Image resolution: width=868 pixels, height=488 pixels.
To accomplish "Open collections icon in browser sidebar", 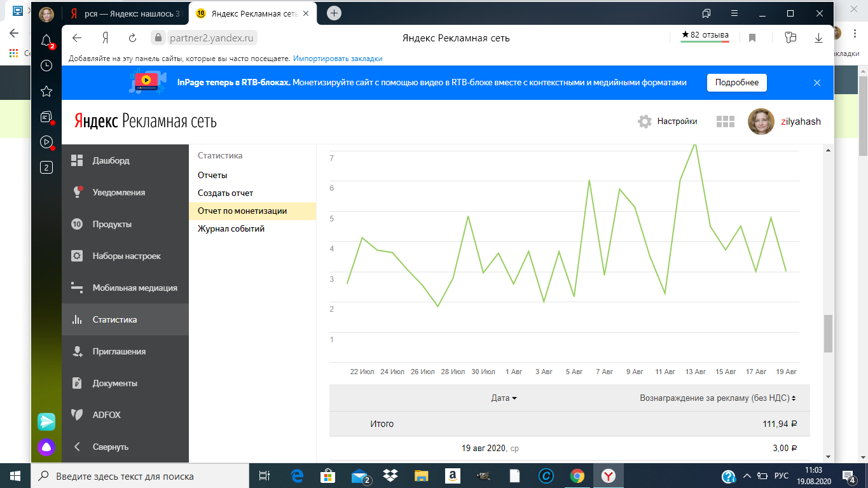I will tap(46, 116).
